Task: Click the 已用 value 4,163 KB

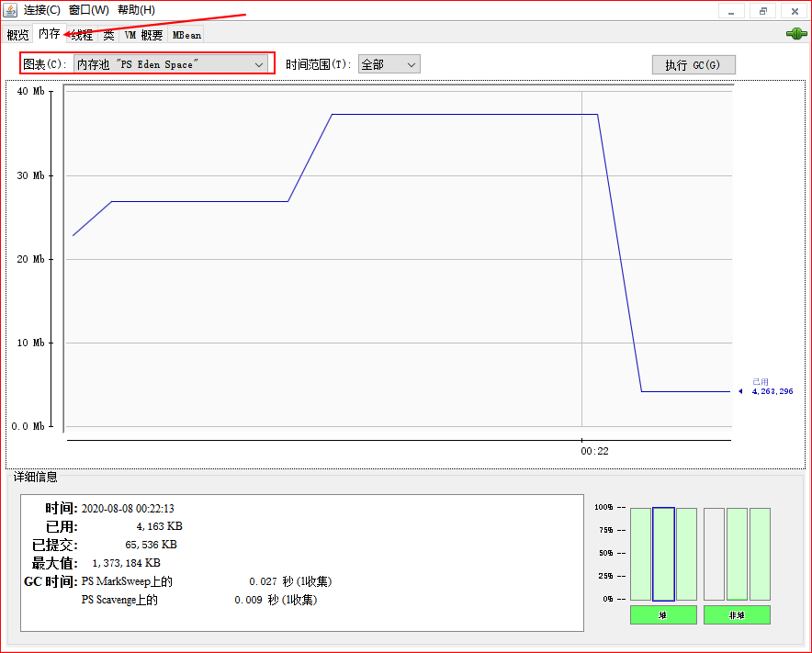Action: pos(160,526)
